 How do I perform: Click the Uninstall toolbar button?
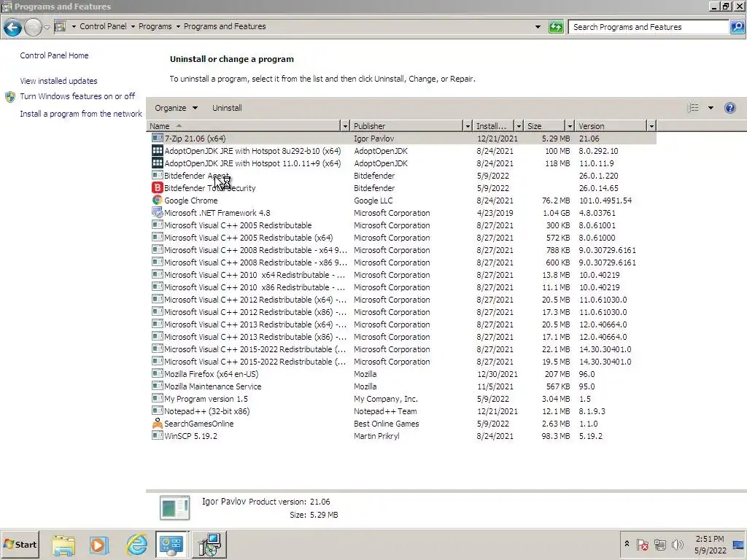(x=227, y=108)
